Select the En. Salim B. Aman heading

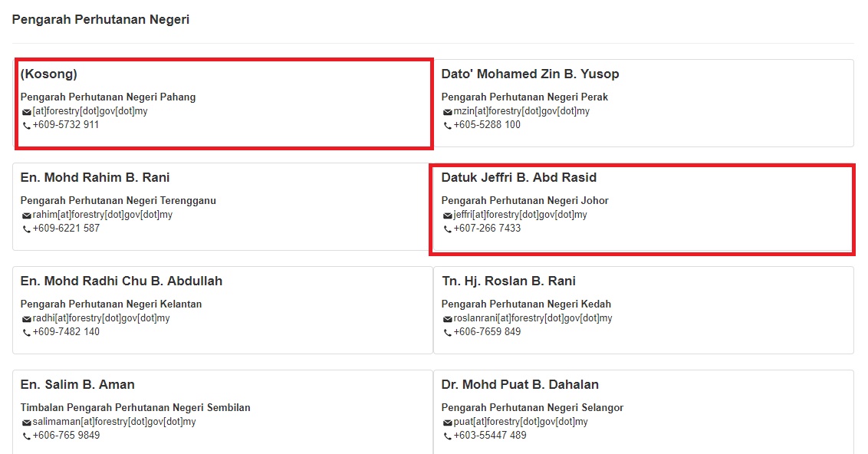77,385
